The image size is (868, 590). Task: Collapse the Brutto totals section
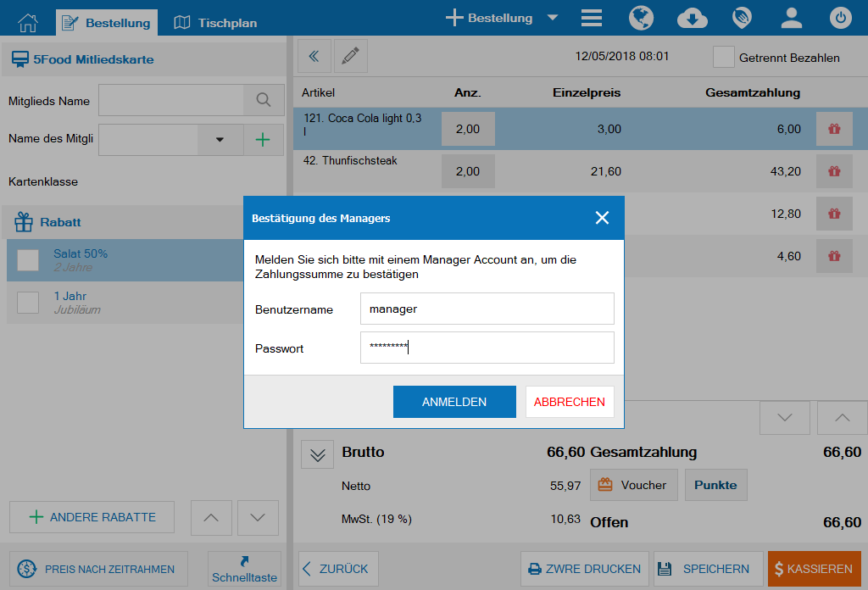pos(317,454)
